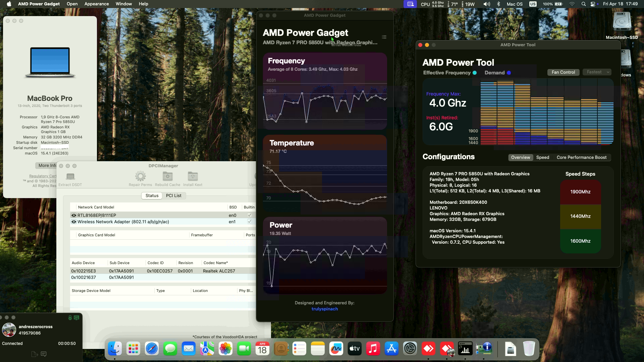Open the Fastest dropdown in AMD Power Tool
This screenshot has width=644, height=362.
(x=597, y=72)
